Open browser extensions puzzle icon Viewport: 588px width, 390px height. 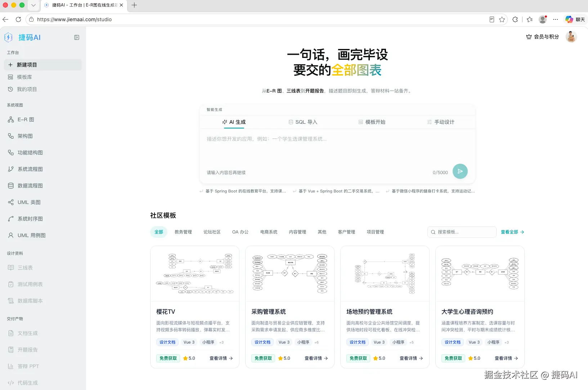click(515, 19)
